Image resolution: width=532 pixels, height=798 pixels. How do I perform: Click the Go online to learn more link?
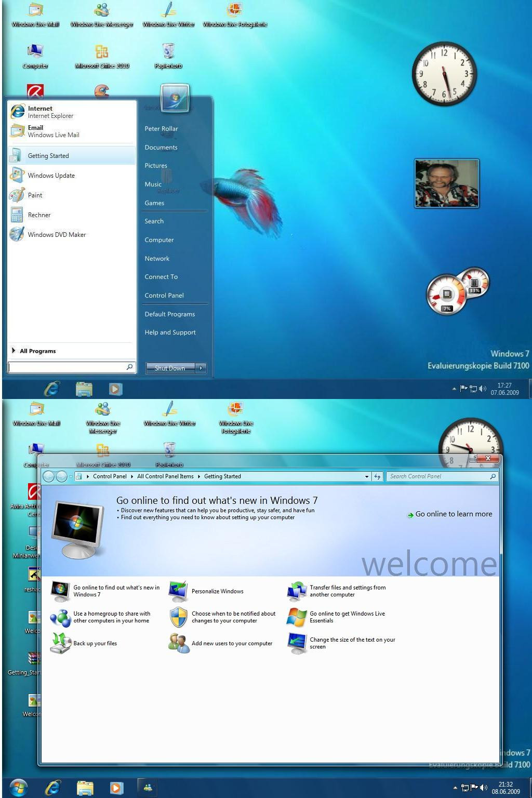point(454,514)
